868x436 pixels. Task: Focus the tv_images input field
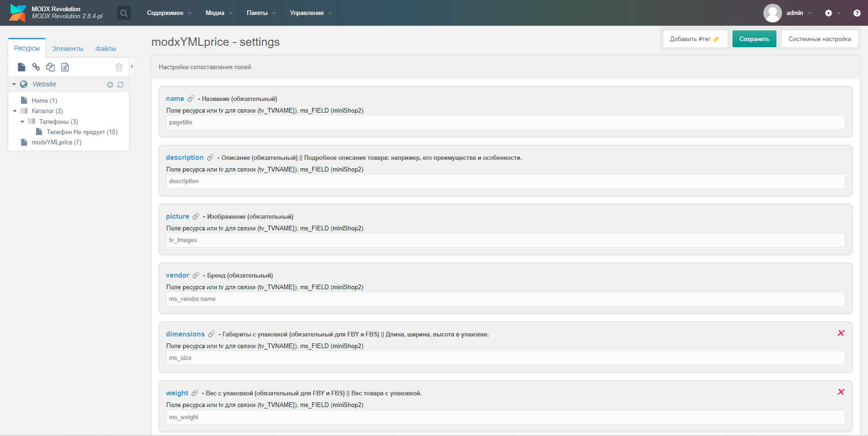click(x=505, y=240)
